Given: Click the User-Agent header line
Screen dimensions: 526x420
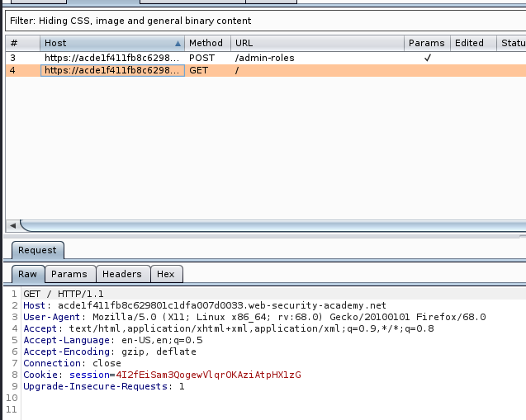Looking at the screenshot, I should (254, 317).
